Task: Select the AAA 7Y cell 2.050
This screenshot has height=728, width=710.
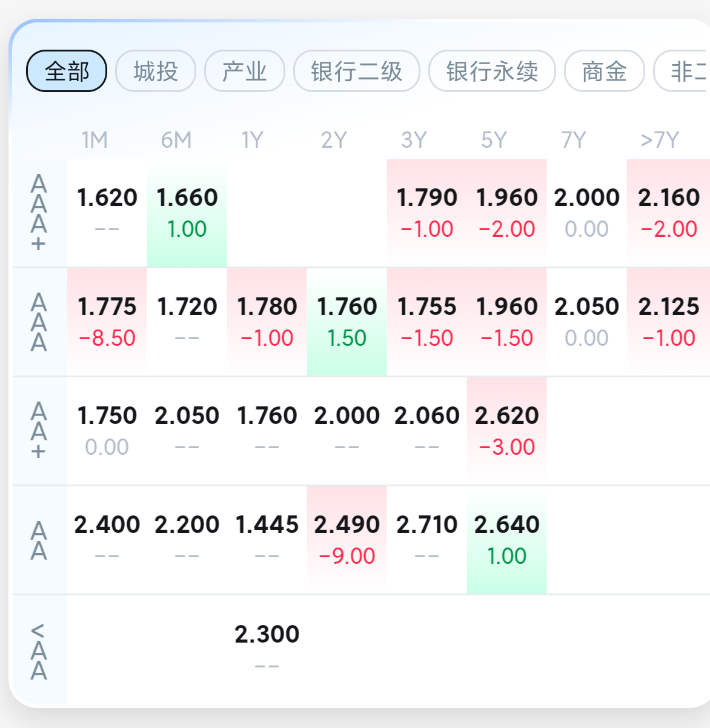Action: (586, 322)
